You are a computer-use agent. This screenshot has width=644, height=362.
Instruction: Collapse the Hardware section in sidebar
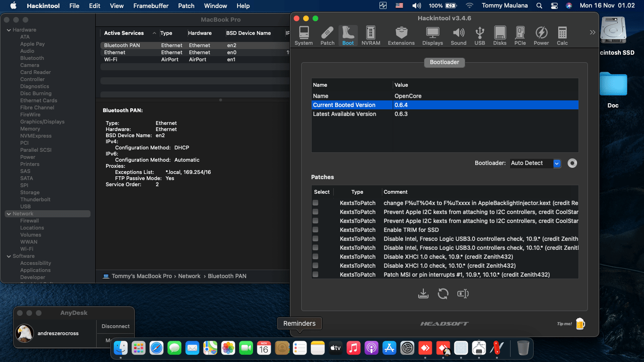(x=8, y=30)
